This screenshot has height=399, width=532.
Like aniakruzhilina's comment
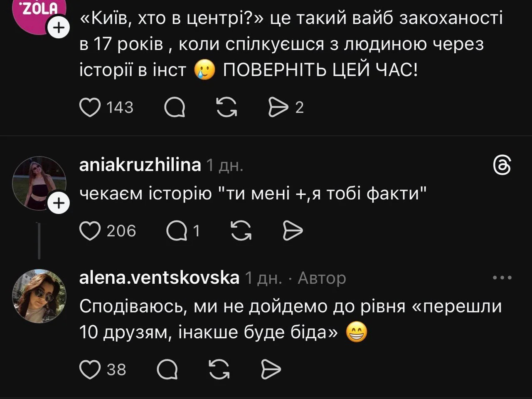coord(90,231)
